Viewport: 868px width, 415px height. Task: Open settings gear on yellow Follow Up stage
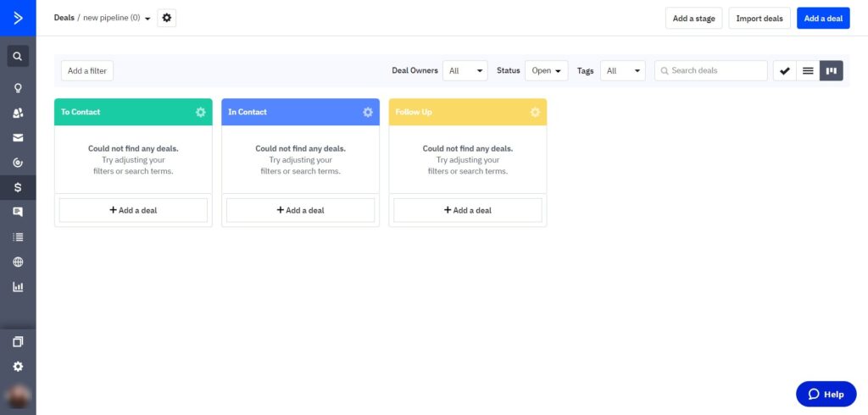click(535, 113)
